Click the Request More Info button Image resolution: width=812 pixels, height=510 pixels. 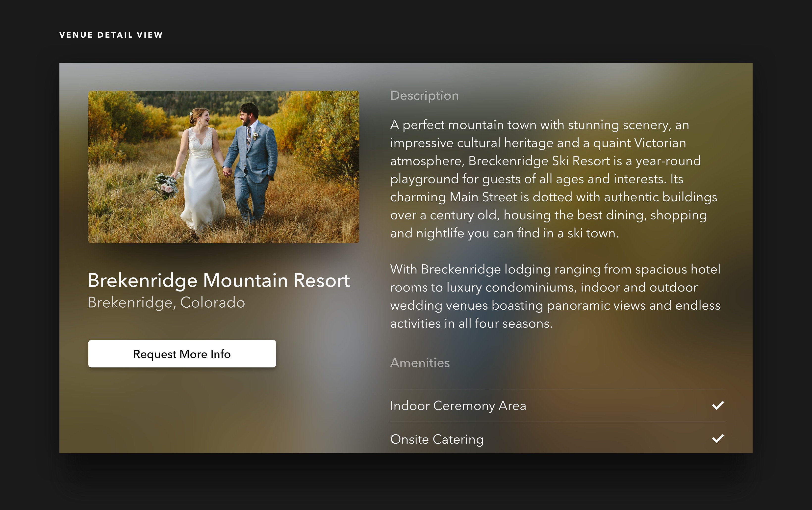(182, 354)
